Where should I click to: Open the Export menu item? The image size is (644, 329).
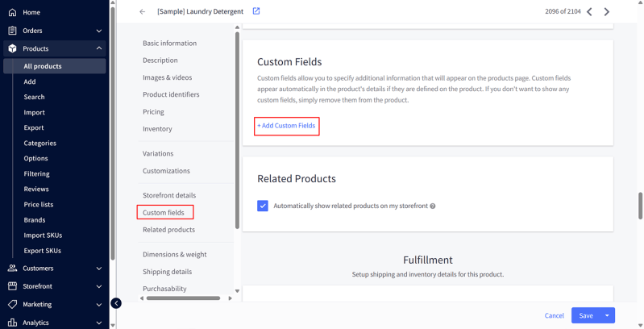(x=34, y=127)
